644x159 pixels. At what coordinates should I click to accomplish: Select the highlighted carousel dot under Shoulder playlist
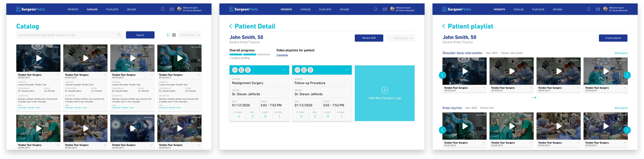(x=535, y=97)
